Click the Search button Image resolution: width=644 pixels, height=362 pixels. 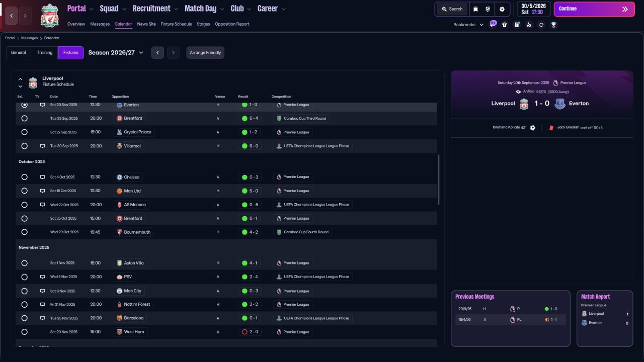tap(452, 9)
